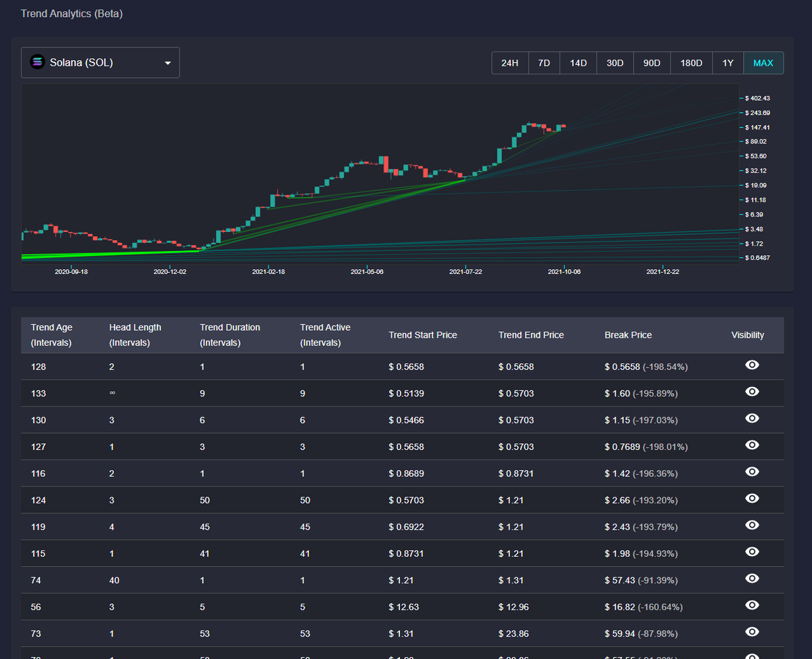This screenshot has height=659, width=812.
Task: Click trend start price $ 12.63
Action: 403,607
